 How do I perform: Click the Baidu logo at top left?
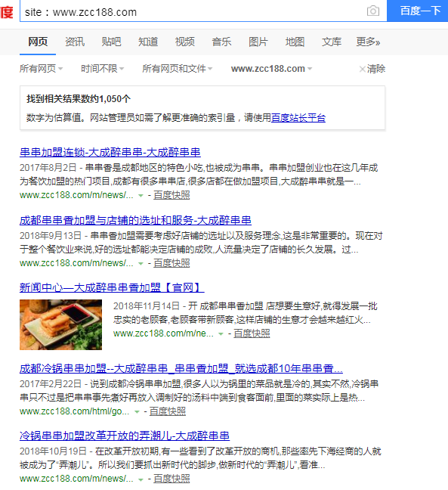pos(6,13)
